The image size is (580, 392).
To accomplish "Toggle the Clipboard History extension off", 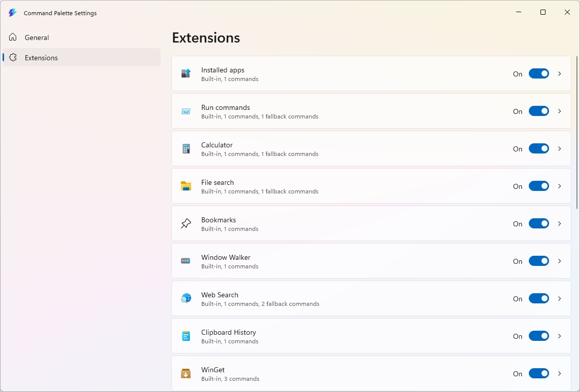I will (x=539, y=336).
